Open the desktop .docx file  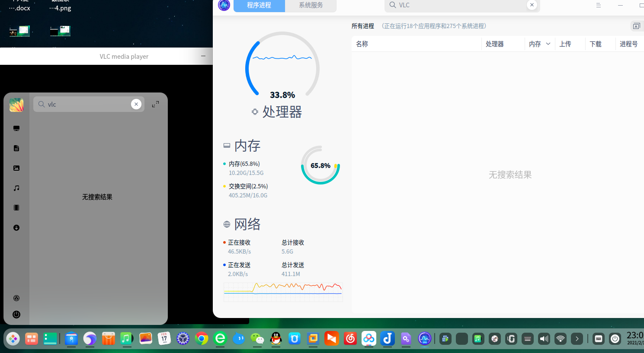[x=19, y=6]
